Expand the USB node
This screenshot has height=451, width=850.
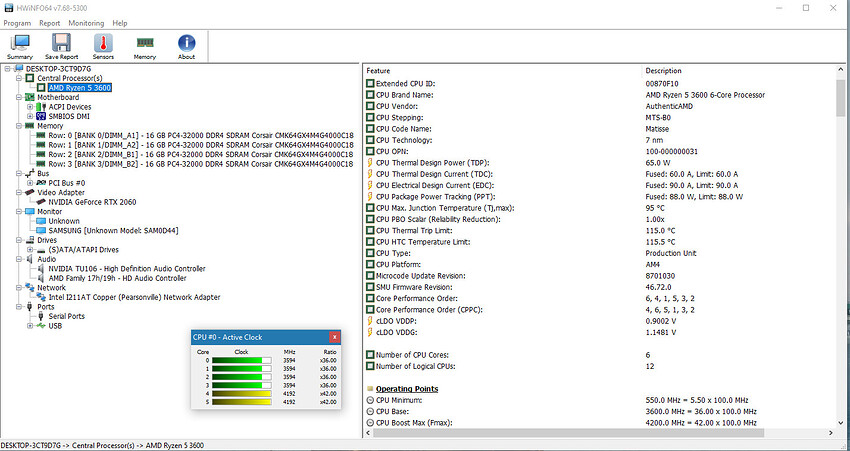coord(30,326)
